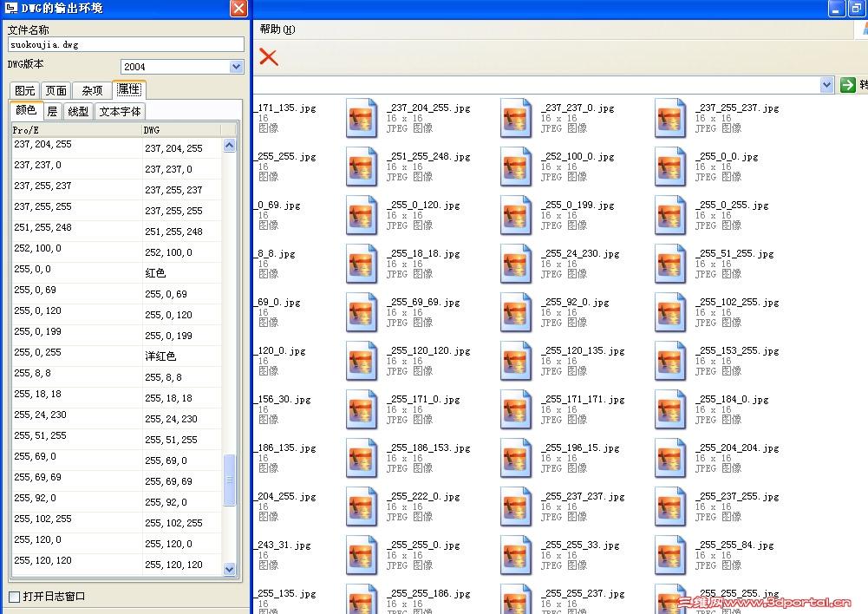Select _255_186_153.jpg file icon
868x614 pixels.
(362, 458)
